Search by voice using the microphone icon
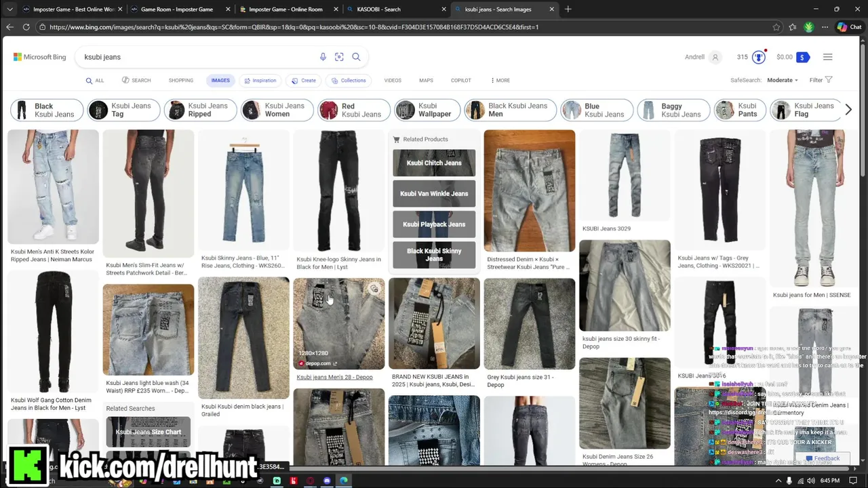868x488 pixels. click(x=323, y=57)
